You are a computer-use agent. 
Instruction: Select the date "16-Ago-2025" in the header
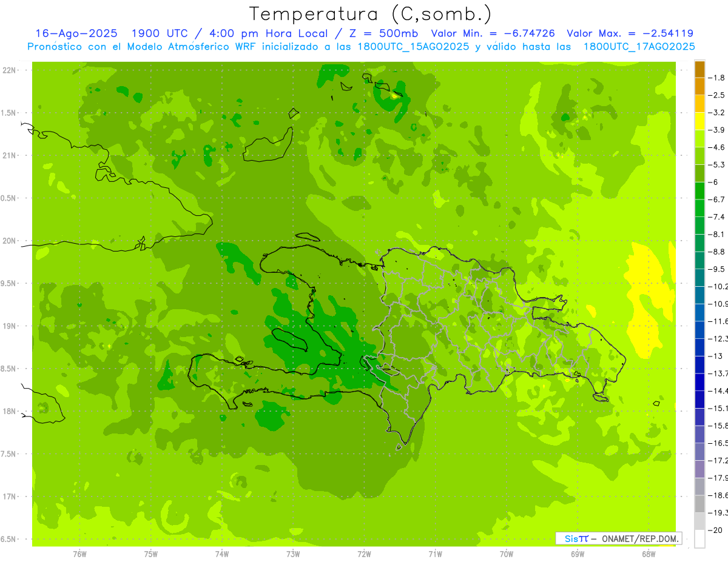[x=76, y=33]
